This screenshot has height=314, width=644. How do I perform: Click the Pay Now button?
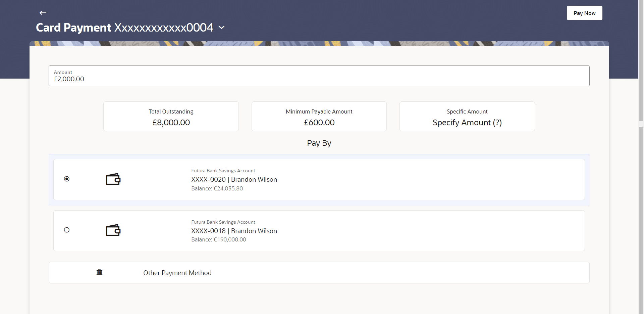click(x=584, y=13)
